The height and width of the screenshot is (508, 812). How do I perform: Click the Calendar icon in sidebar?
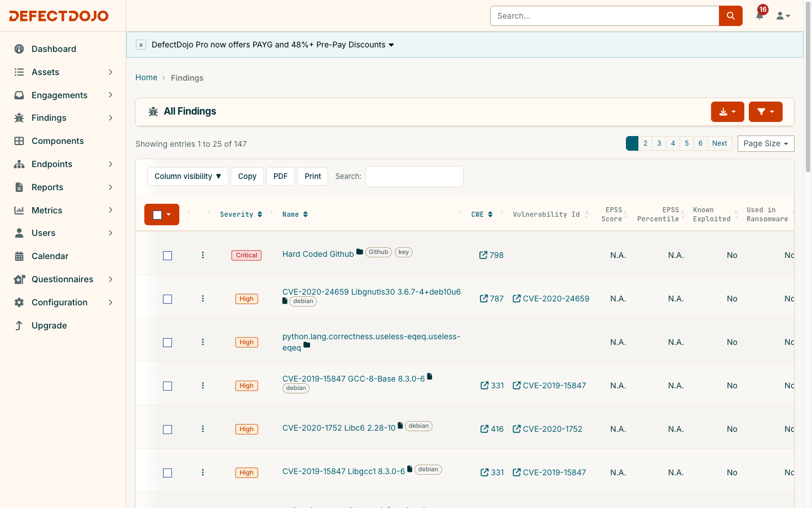(19, 256)
